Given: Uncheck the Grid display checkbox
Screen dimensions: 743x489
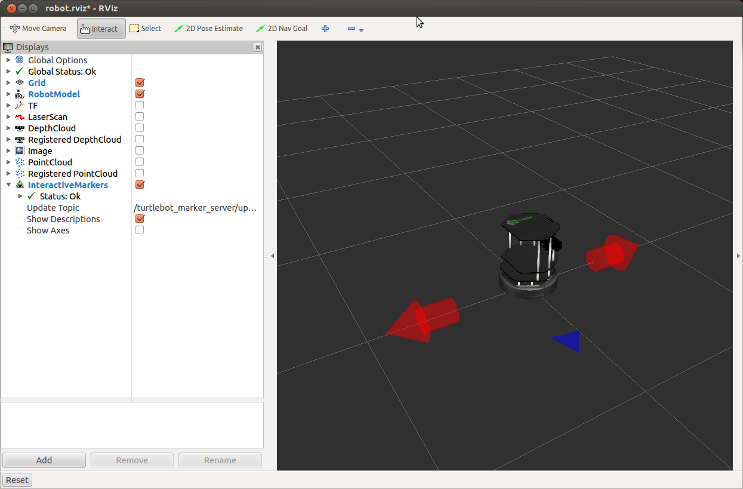Looking at the screenshot, I should tap(140, 83).
